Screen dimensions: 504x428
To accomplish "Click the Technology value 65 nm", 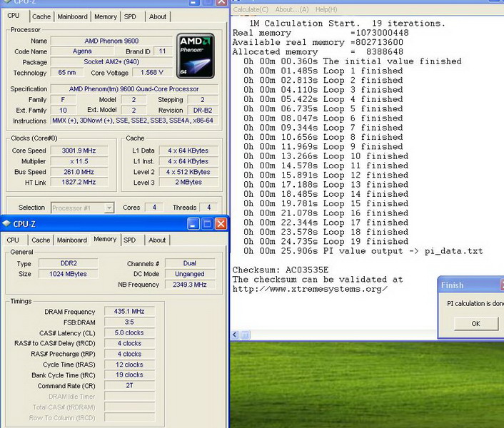I will pyautogui.click(x=67, y=73).
